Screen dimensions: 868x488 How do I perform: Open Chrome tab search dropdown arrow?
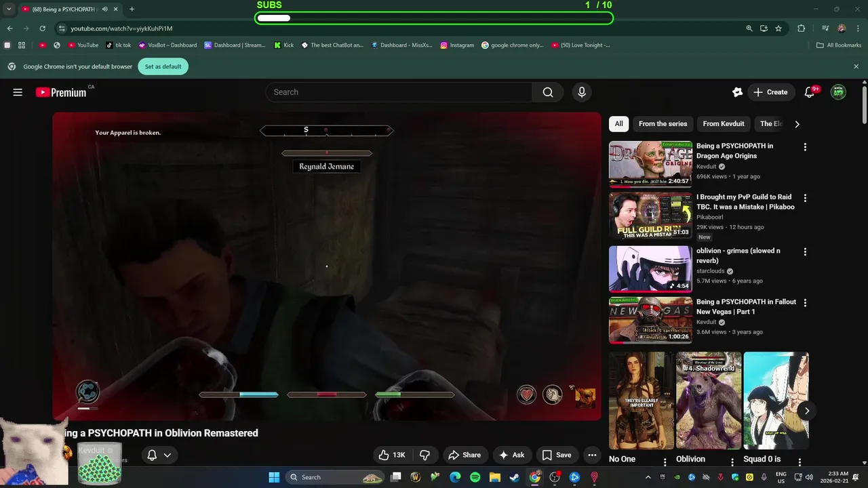coord(9,9)
